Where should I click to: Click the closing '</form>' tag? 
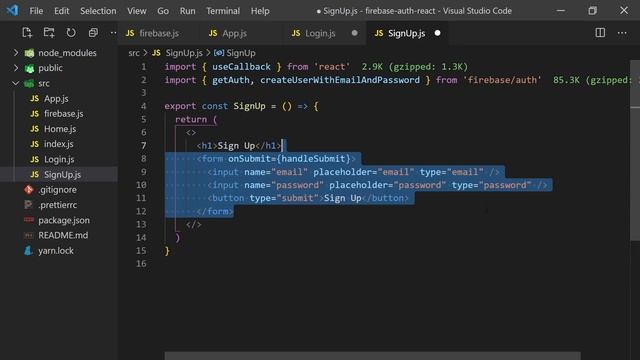pos(215,211)
